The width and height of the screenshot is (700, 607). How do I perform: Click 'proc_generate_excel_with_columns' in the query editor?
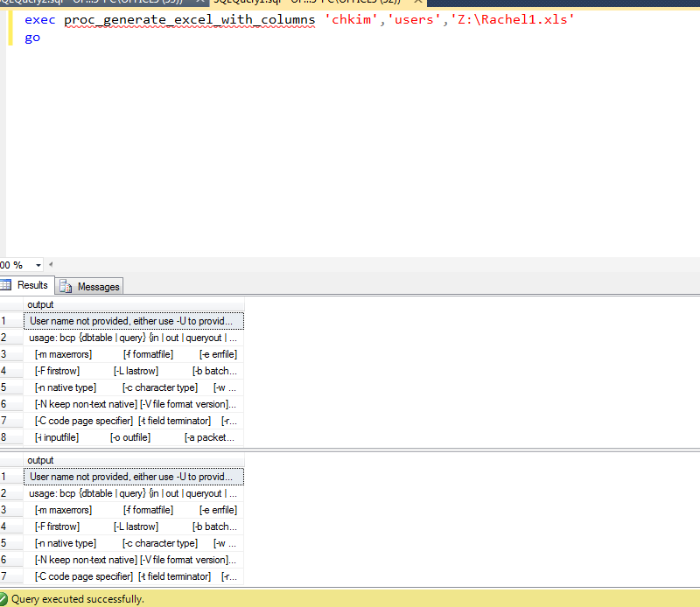[189, 19]
